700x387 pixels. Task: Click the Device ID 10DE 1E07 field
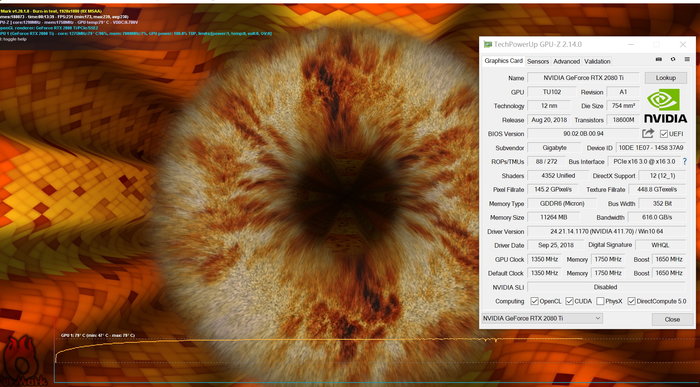(651, 148)
